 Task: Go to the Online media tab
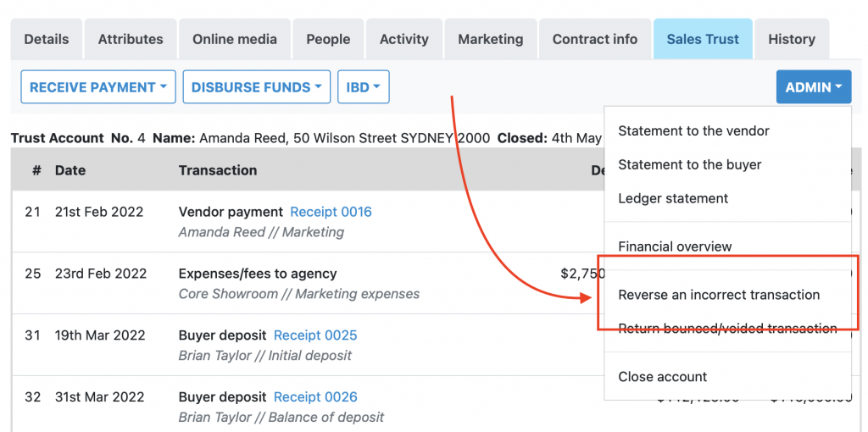pyautogui.click(x=235, y=39)
